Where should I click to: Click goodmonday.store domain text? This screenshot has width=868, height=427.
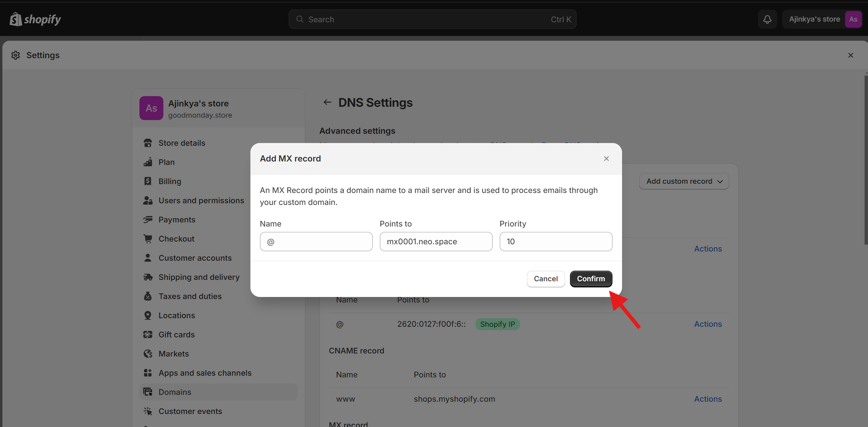tap(200, 115)
